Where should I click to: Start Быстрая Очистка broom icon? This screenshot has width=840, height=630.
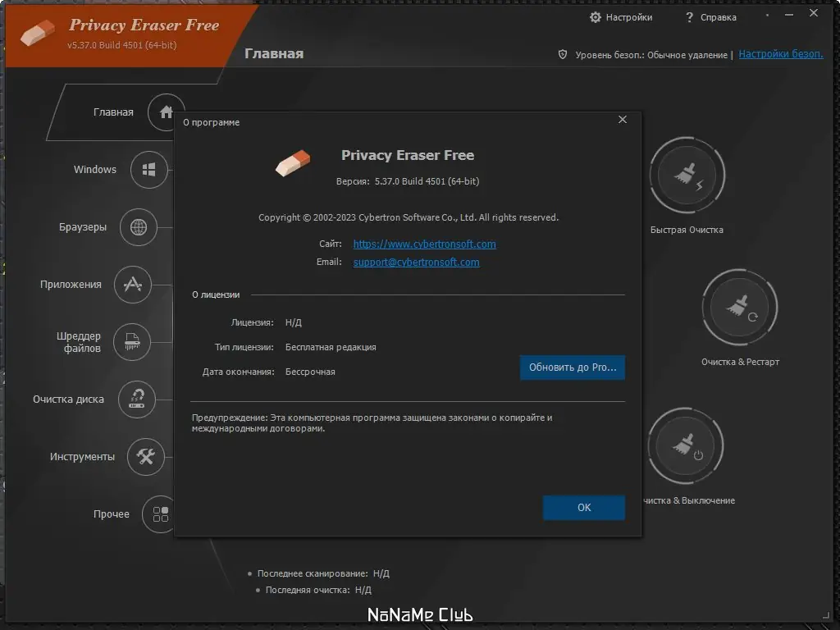coord(687,176)
